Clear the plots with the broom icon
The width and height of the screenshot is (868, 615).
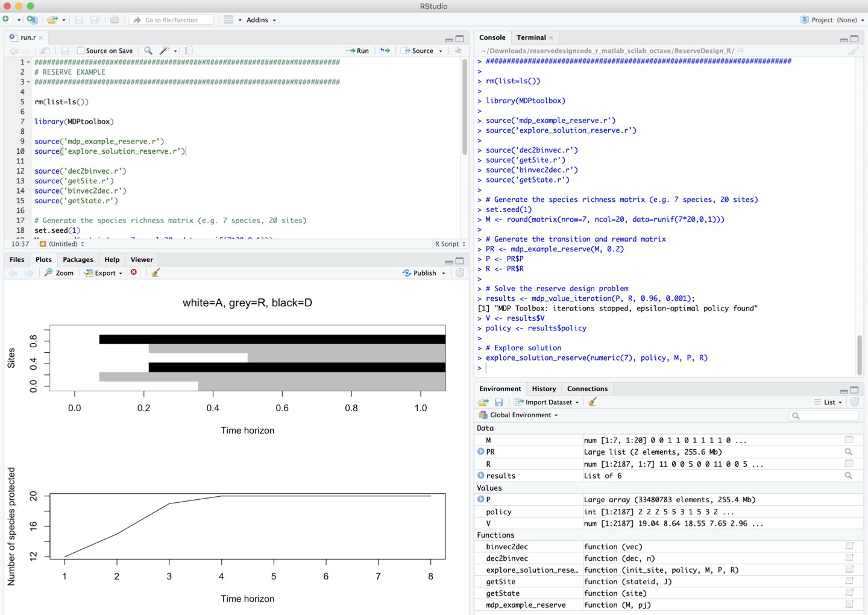coord(156,273)
